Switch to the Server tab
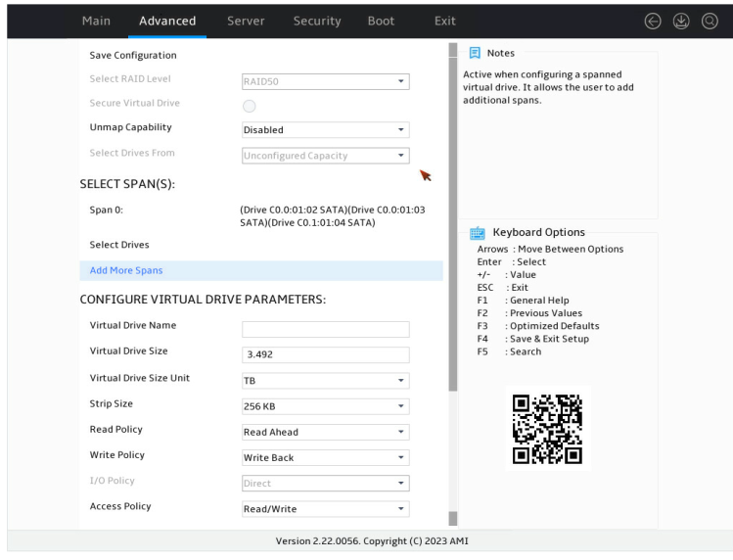733x560 pixels. click(246, 22)
